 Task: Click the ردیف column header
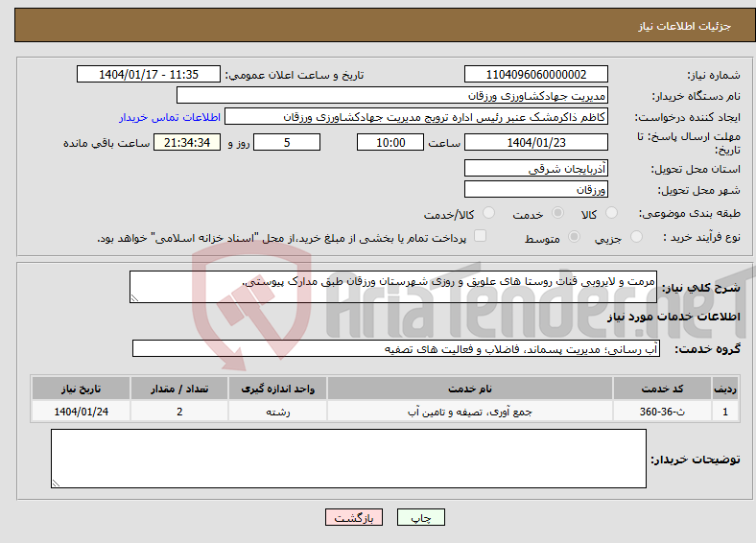[x=725, y=389]
